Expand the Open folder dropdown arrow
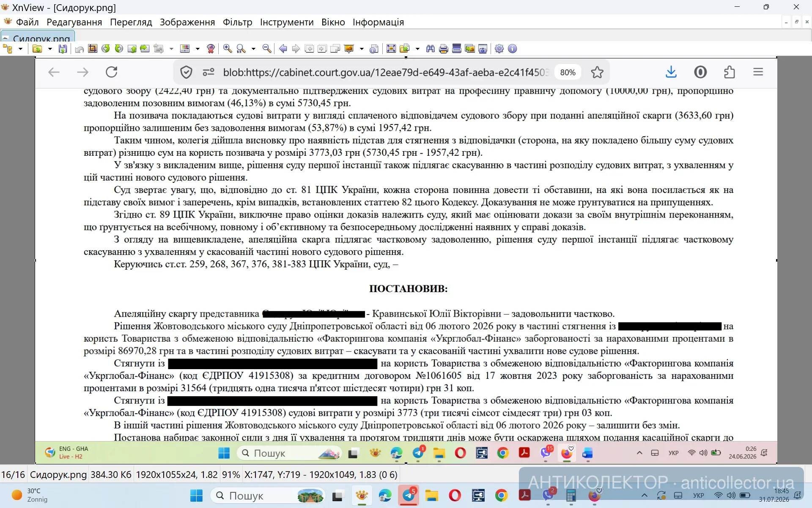The image size is (812, 508). pyautogui.click(x=50, y=49)
